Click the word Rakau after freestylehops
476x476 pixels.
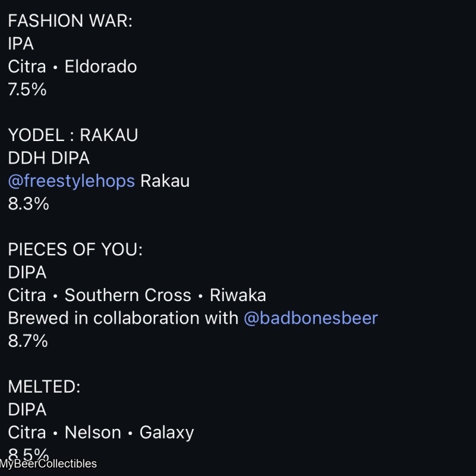coord(165,181)
